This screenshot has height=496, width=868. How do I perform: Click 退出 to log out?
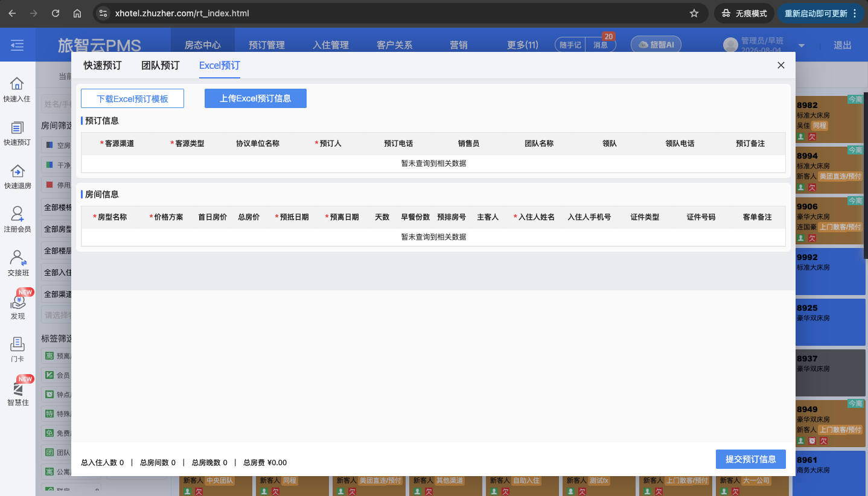tap(843, 45)
